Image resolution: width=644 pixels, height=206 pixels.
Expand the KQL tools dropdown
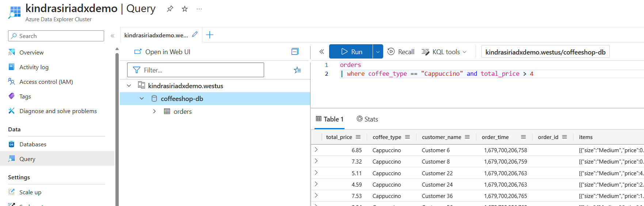coord(444,52)
